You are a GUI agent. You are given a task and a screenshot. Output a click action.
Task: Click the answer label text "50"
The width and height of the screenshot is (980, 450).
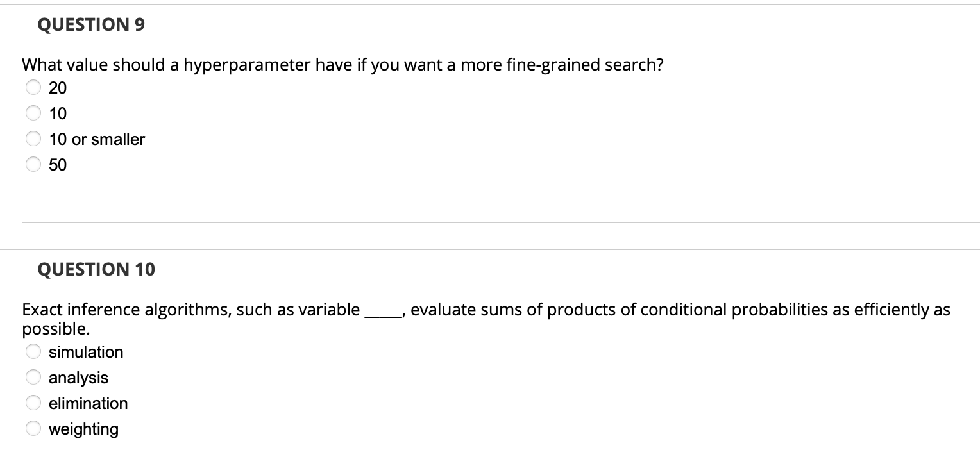58,165
